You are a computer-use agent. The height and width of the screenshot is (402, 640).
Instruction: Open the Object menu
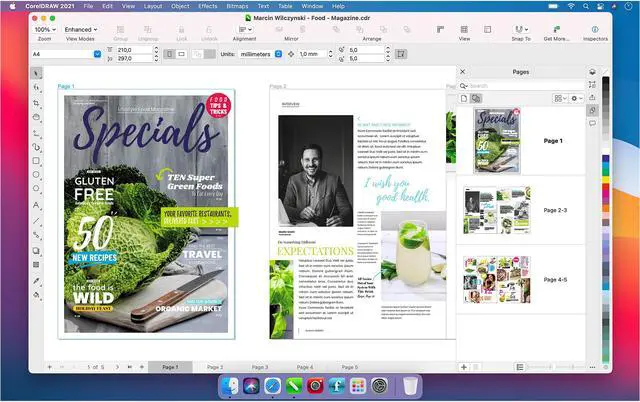[180, 6]
